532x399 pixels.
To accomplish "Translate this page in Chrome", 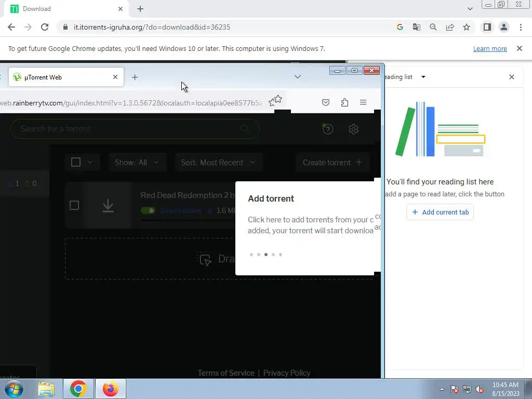I will coord(416,27).
